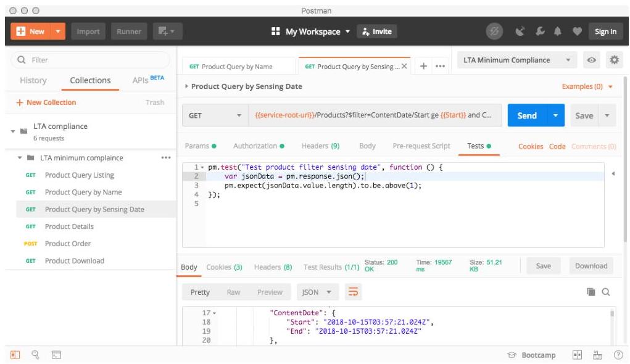Open the My Workspace switcher

point(310,31)
